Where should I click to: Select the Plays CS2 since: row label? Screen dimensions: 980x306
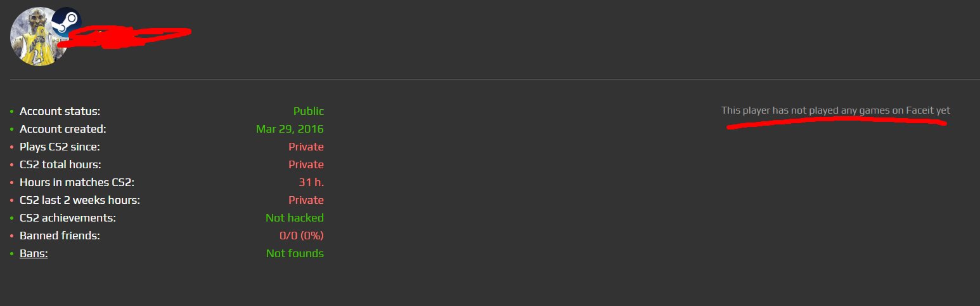(x=60, y=147)
